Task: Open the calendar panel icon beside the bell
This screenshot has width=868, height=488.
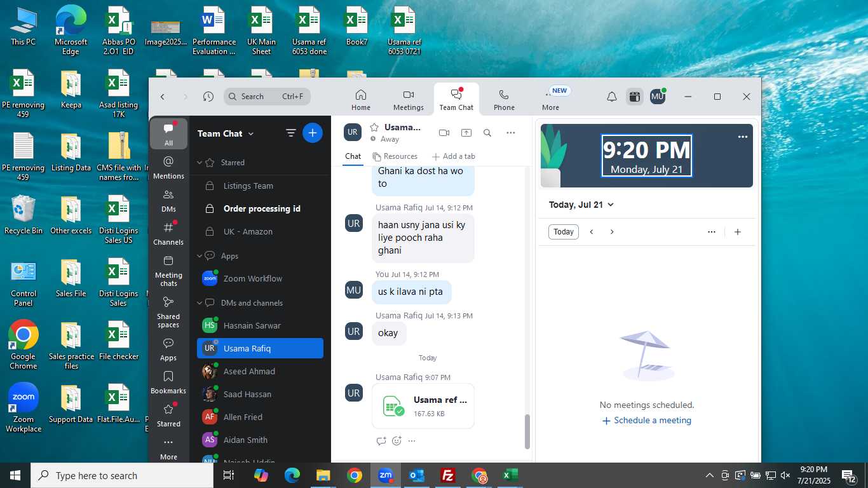Action: click(x=635, y=97)
